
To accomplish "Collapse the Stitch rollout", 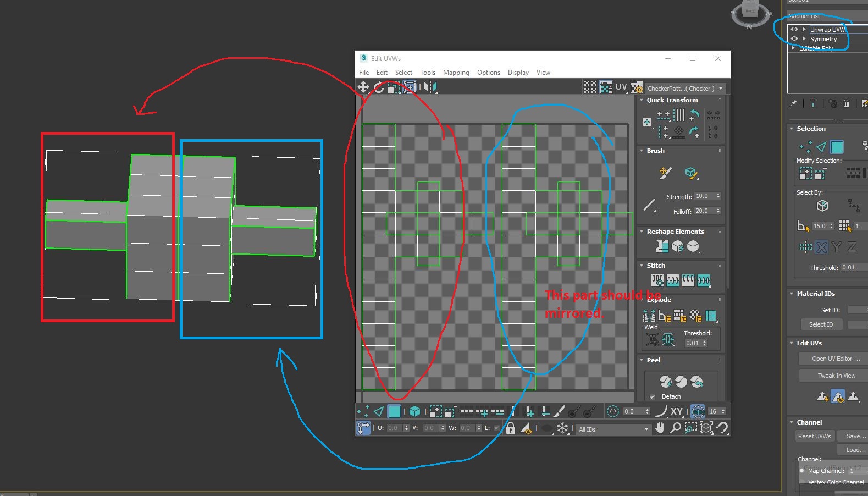I will click(x=642, y=266).
